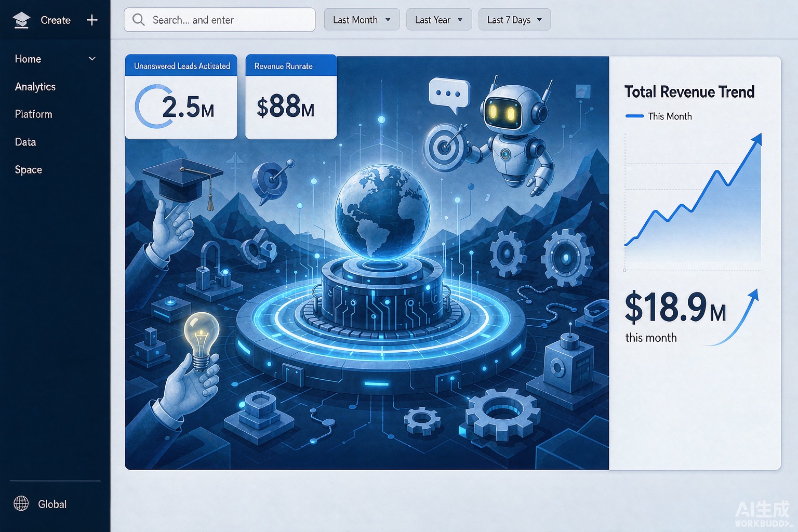798x532 pixels.
Task: Click the circular progress ring on leads card
Action: (x=153, y=107)
